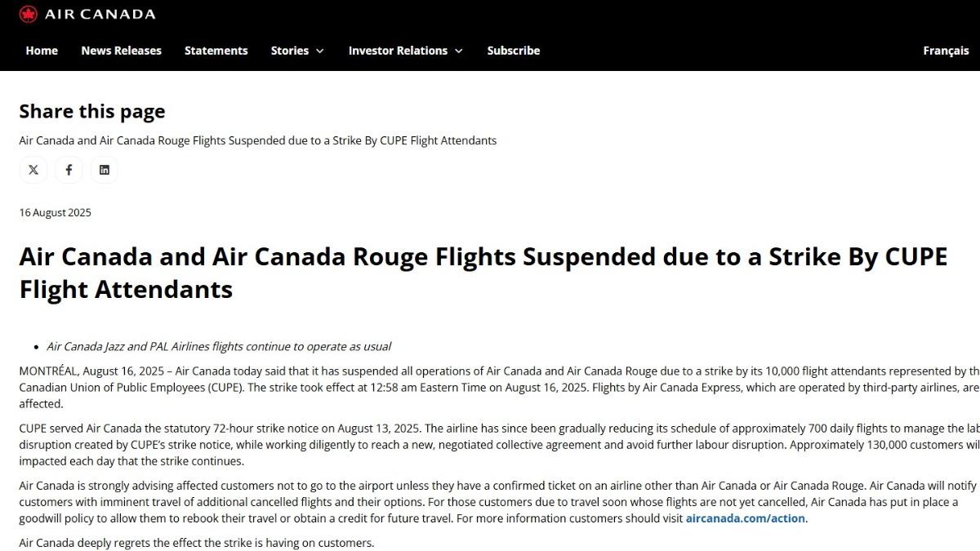980x551 pixels.
Task: Expand the Stories dropdown chevron
Action: pyautogui.click(x=319, y=51)
